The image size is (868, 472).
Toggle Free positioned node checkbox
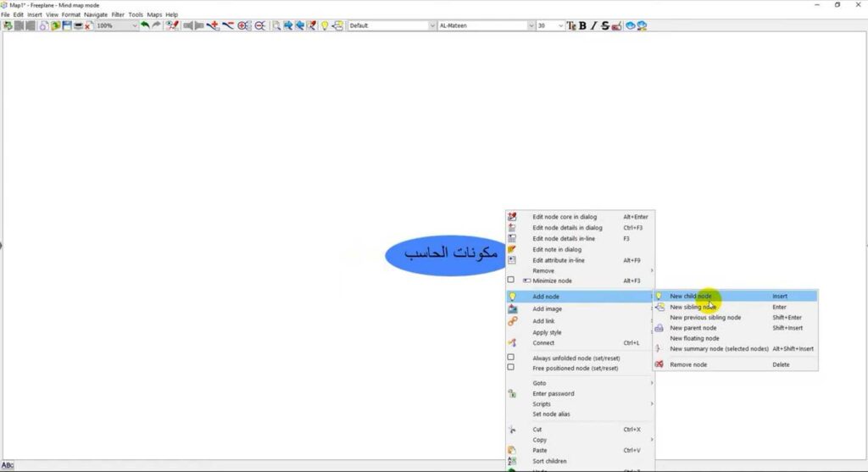(x=511, y=368)
